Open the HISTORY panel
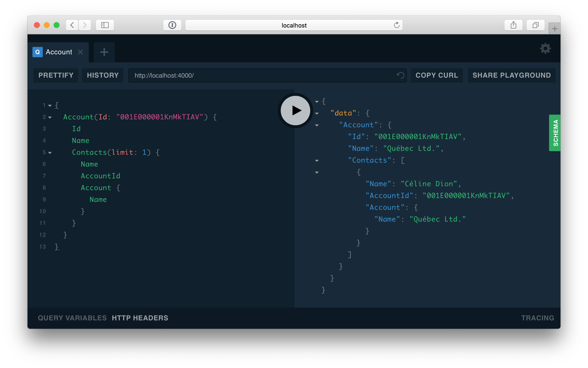Viewport: 588px width, 368px height. (x=103, y=75)
